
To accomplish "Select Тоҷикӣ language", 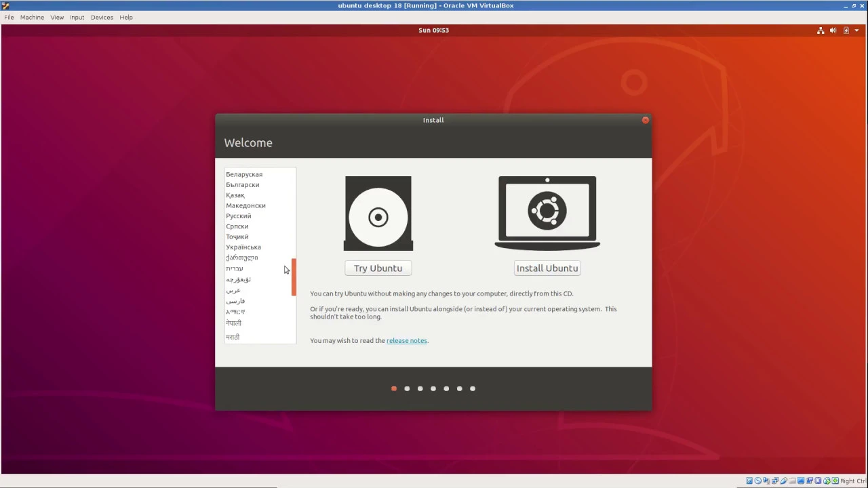I will pos(237,237).
